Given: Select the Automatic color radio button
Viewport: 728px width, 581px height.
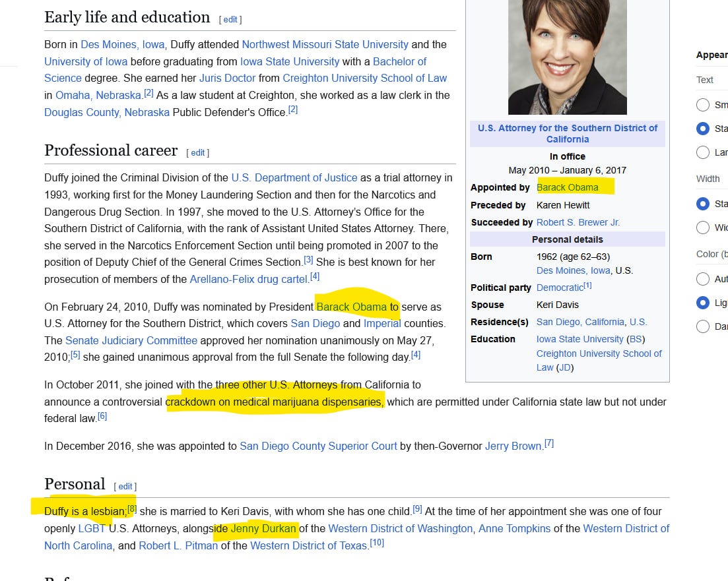Looking at the screenshot, I should point(702,279).
